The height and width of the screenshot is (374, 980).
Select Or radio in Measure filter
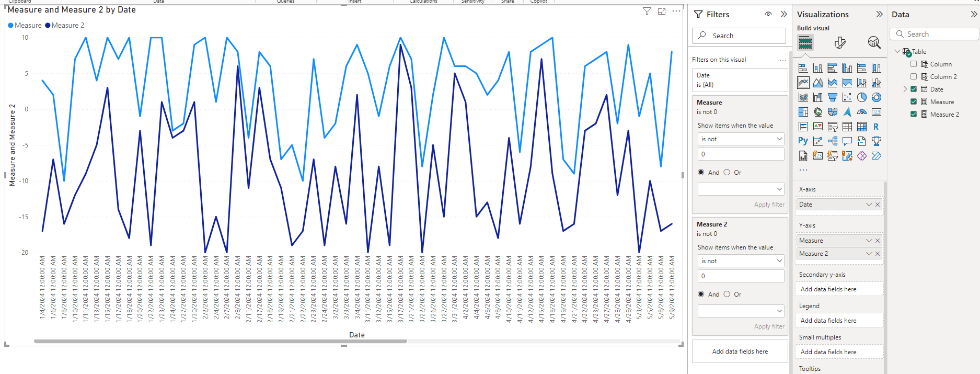pos(727,172)
